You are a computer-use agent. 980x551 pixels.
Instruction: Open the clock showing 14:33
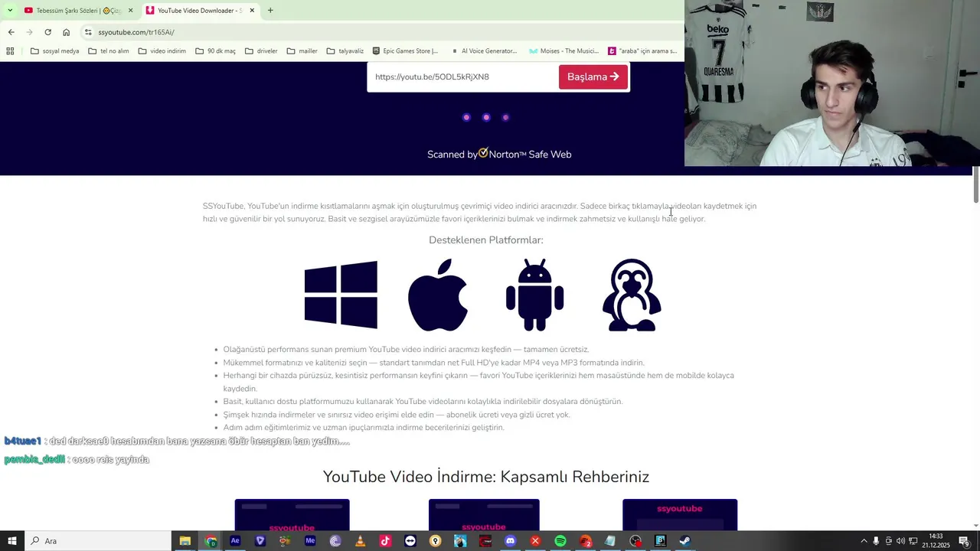point(936,541)
